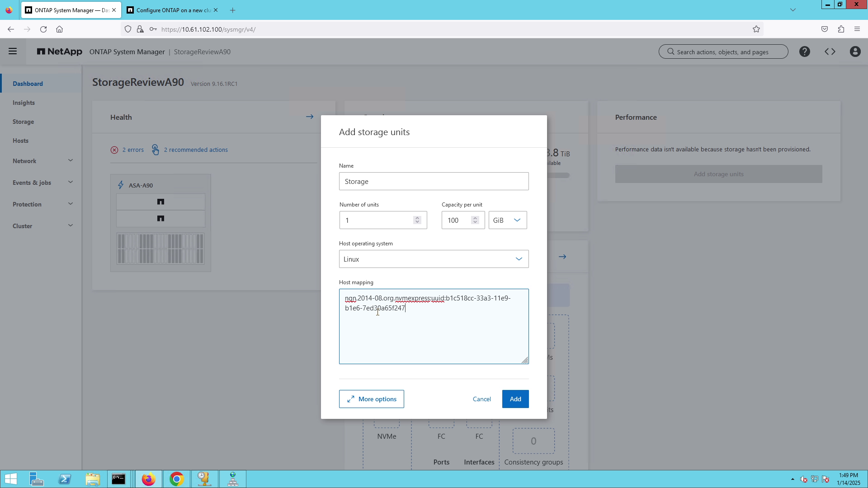
Task: Open Server Manager from the taskbar
Action: (x=37, y=479)
